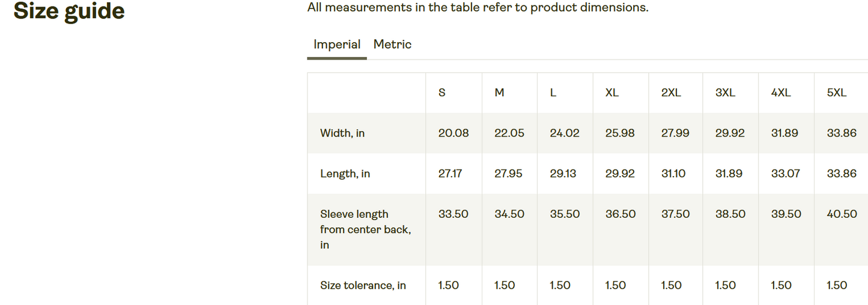
Task: Click the 'Width, in' row label
Action: tap(342, 134)
